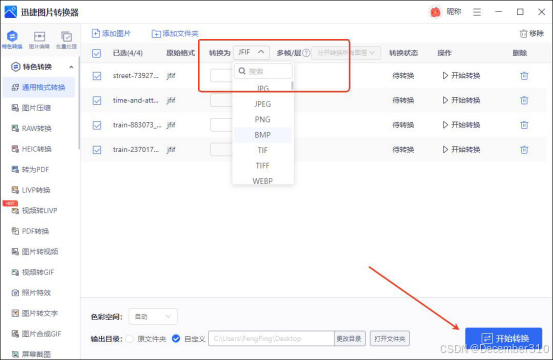Click the format search field
Image resolution: width=553 pixels, height=360 pixels.
point(263,71)
